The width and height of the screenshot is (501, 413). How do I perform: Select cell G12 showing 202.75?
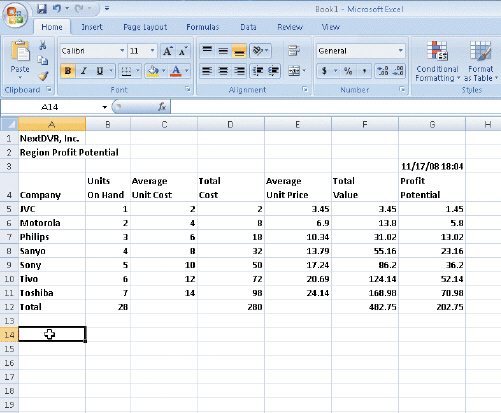(x=432, y=307)
